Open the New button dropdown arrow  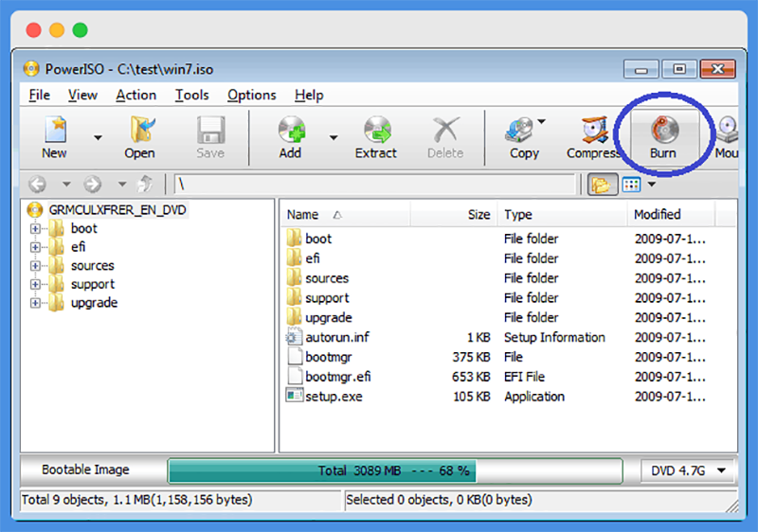tap(98, 138)
